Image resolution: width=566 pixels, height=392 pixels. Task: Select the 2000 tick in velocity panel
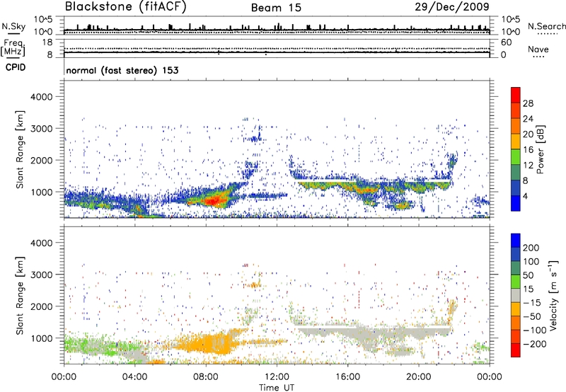pos(41,306)
